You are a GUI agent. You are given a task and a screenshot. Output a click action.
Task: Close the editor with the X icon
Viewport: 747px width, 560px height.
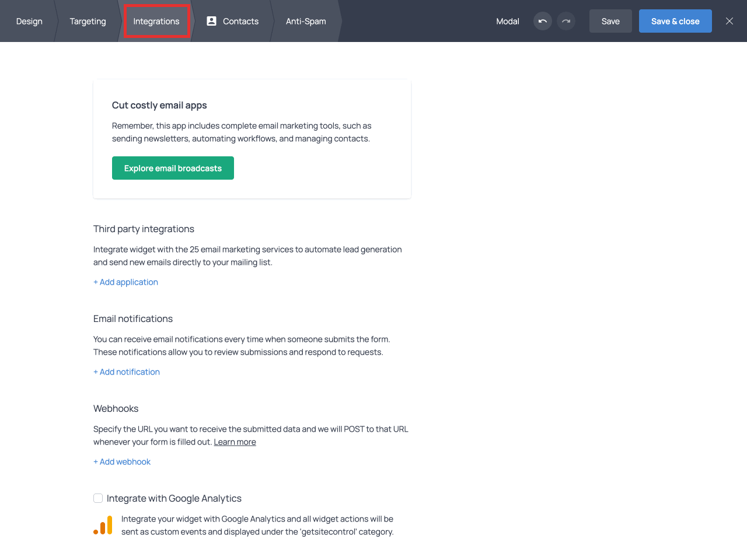pyautogui.click(x=729, y=21)
